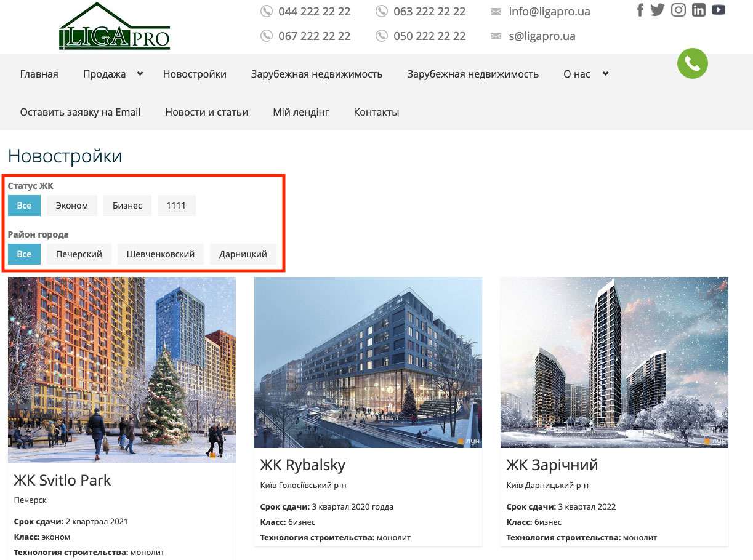Click the ЖК Svitlo Park image
Viewport: 753px width, 560px height.
(x=122, y=369)
